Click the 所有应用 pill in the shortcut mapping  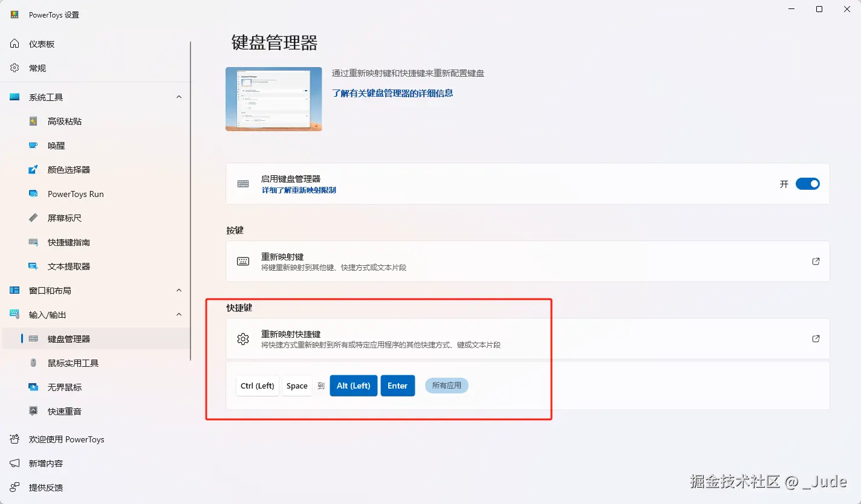point(446,385)
